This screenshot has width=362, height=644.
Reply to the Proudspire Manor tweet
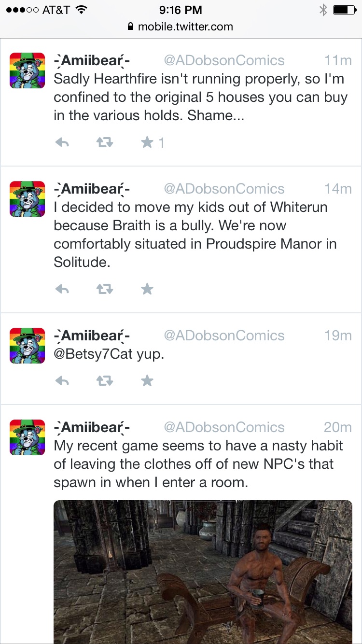click(x=62, y=289)
